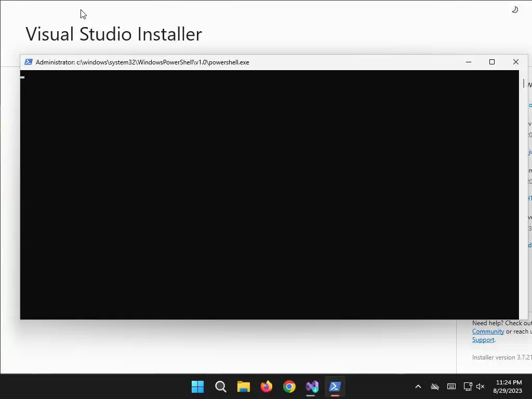This screenshot has height=399, width=532.
Task: Open Google Chrome from the taskbar
Action: tap(289, 387)
